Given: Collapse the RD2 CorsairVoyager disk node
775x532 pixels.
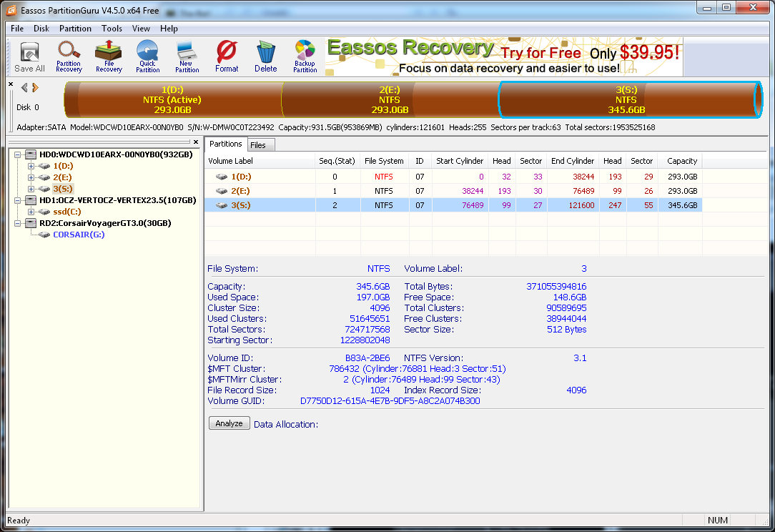Looking at the screenshot, I should click(18, 223).
